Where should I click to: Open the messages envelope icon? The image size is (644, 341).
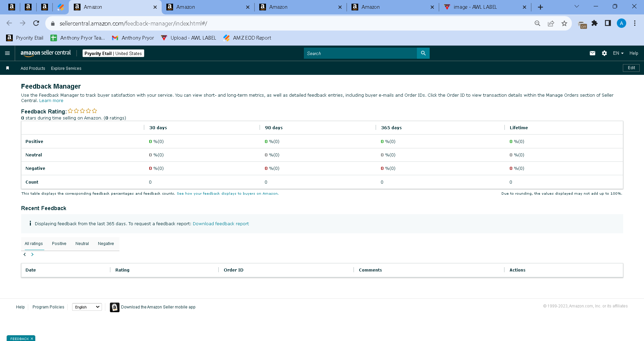click(x=593, y=53)
